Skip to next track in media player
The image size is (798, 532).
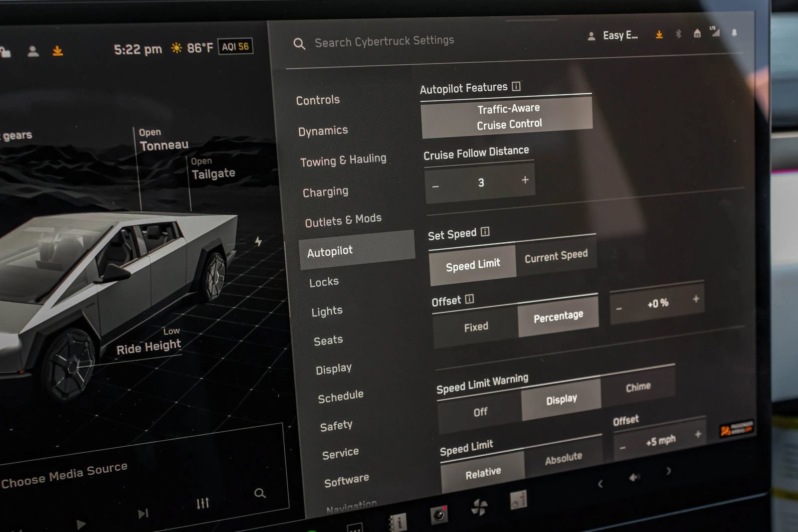[143, 514]
